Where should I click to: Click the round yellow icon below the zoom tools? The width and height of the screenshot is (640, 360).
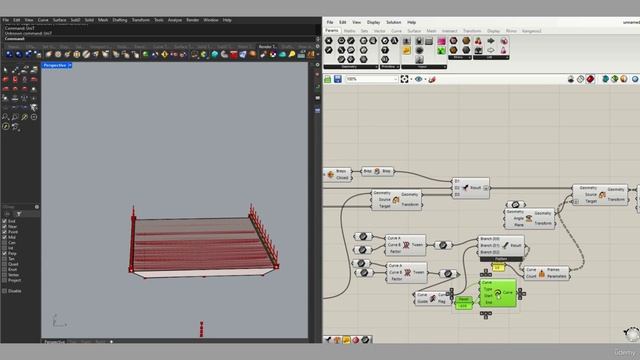(x=6, y=127)
